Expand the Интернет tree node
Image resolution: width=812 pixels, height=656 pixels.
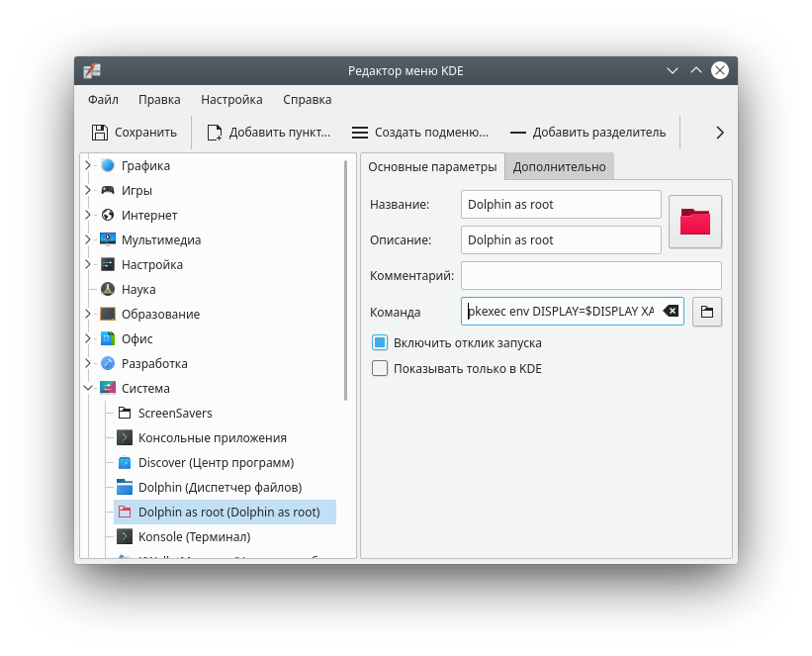pos(88,215)
